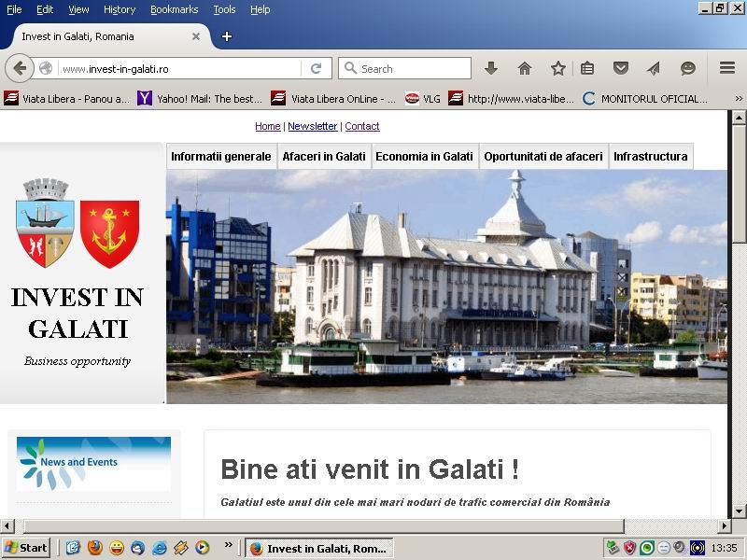The image size is (747, 560).
Task: Open the Pocket save icon
Action: pyautogui.click(x=620, y=68)
